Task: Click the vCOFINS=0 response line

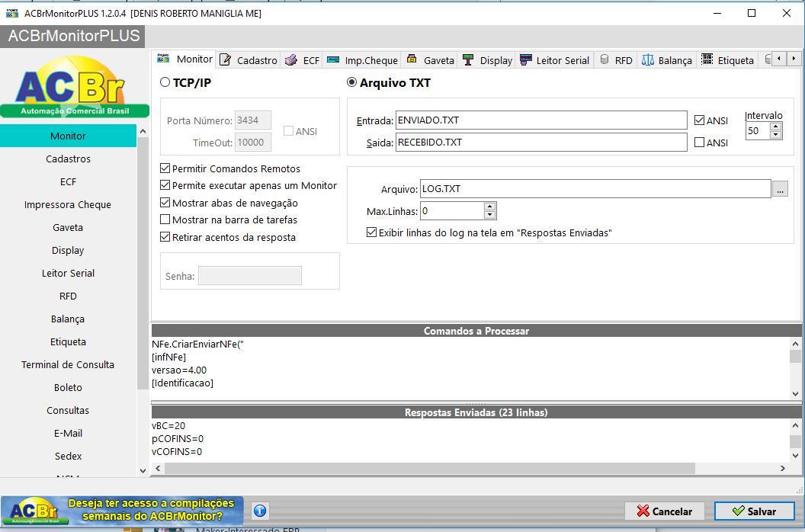Action: coord(177,452)
